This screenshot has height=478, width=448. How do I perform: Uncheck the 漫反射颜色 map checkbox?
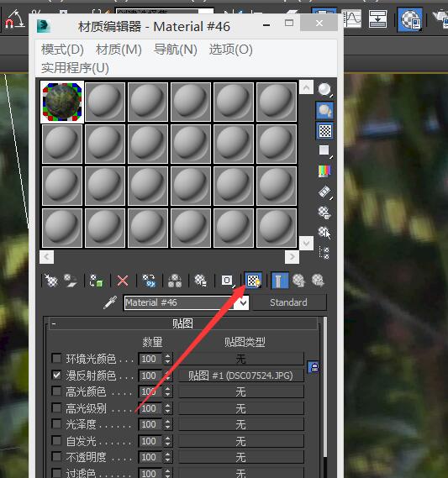pyautogui.click(x=56, y=375)
